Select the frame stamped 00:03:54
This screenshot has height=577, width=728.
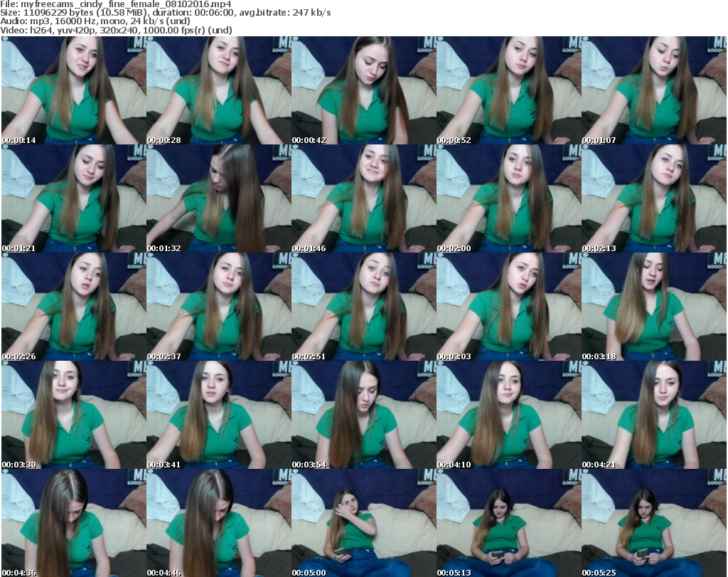click(363, 415)
